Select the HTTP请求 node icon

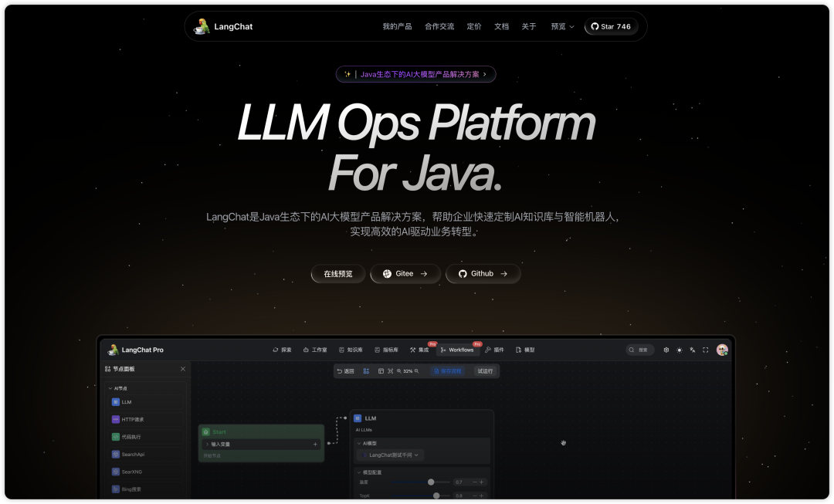[116, 419]
